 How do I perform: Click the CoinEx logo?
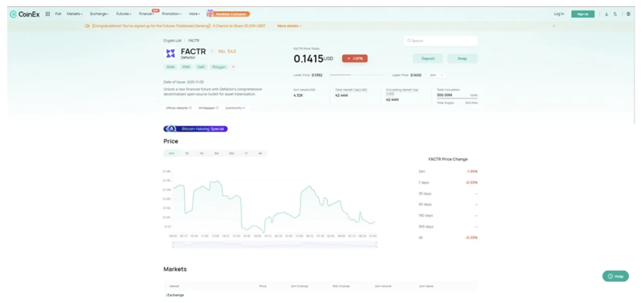[25, 14]
